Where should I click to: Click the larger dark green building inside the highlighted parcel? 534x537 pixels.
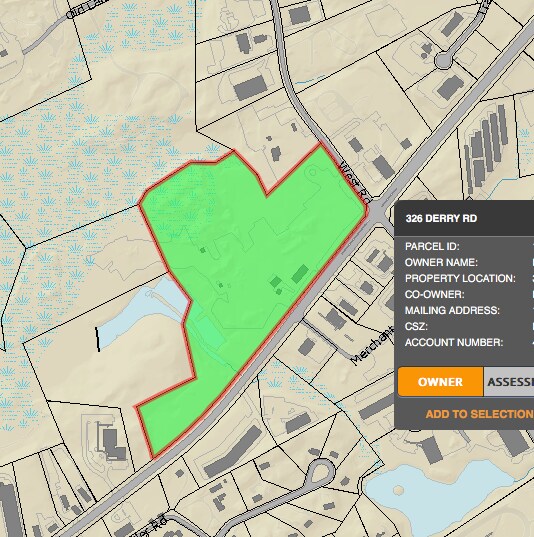click(300, 274)
